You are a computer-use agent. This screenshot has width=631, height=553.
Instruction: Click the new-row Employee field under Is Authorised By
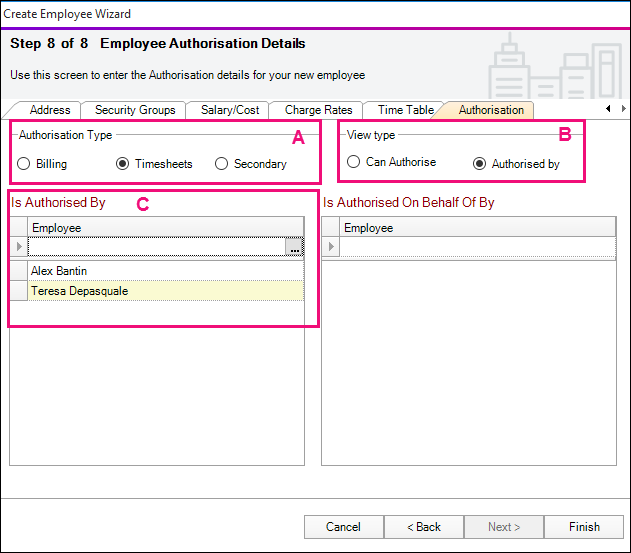pos(155,247)
